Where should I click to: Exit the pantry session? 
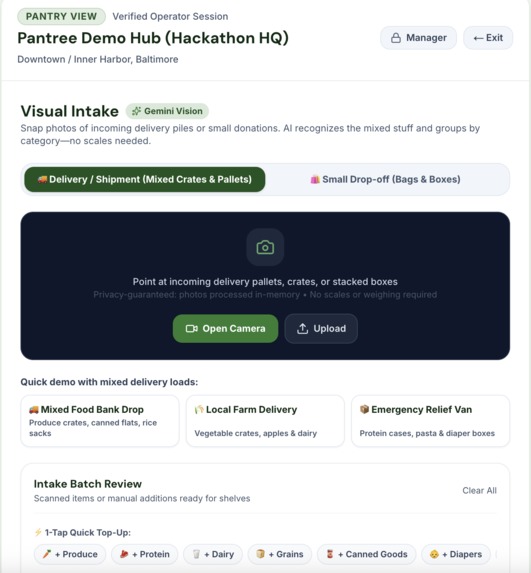coord(488,38)
